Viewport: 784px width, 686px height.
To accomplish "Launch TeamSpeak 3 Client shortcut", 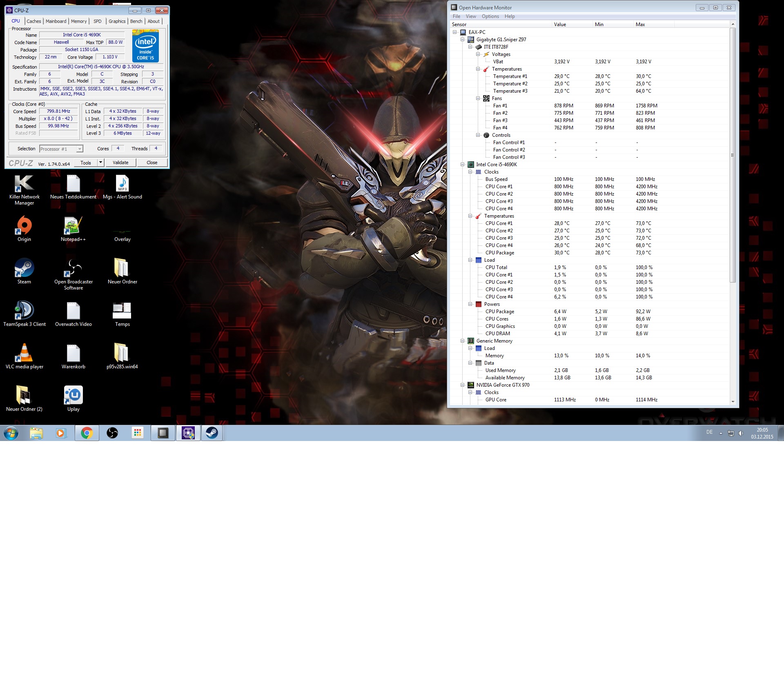I will tap(24, 311).
